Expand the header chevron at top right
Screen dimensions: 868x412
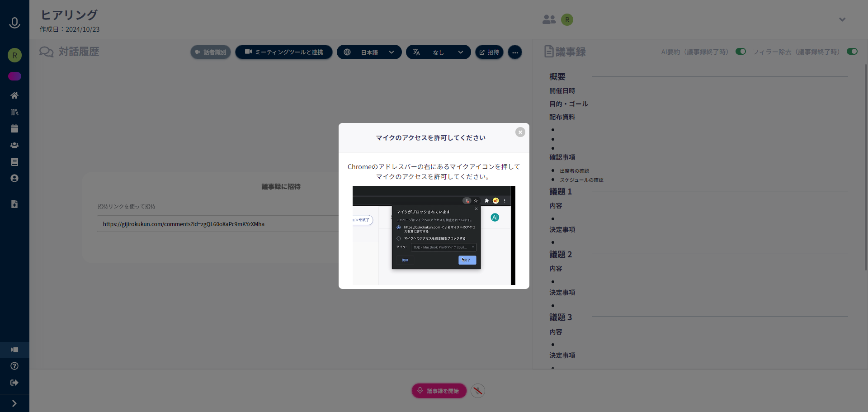tap(842, 19)
